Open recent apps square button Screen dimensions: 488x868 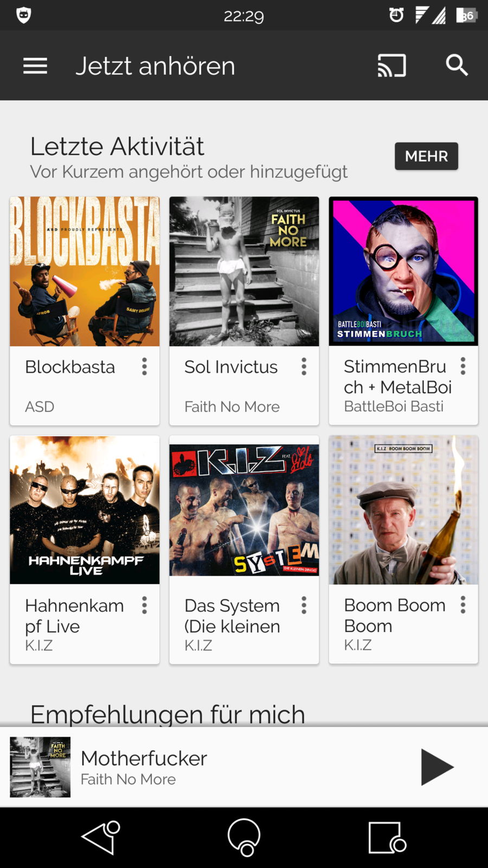pyautogui.click(x=387, y=838)
